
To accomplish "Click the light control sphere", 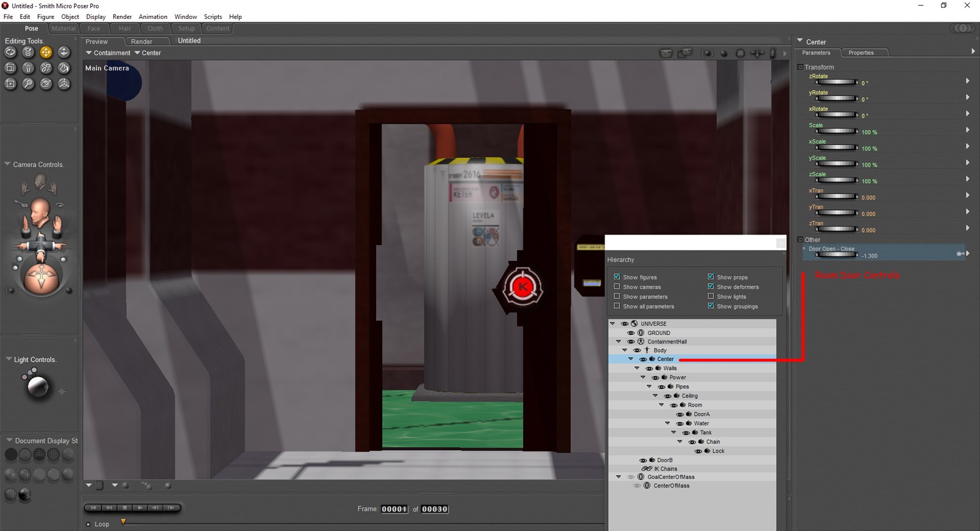I will pos(38,386).
